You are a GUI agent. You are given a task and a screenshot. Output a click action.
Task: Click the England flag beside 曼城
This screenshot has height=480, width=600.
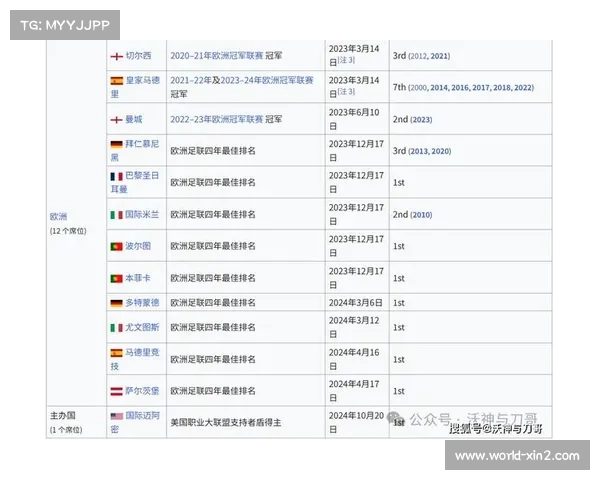(116, 120)
